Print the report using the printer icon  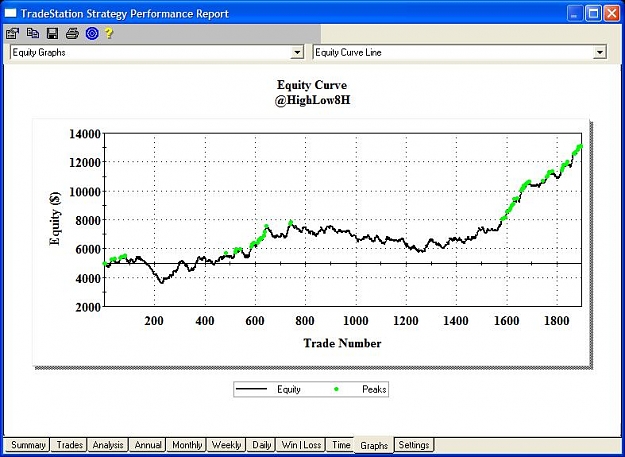72,33
